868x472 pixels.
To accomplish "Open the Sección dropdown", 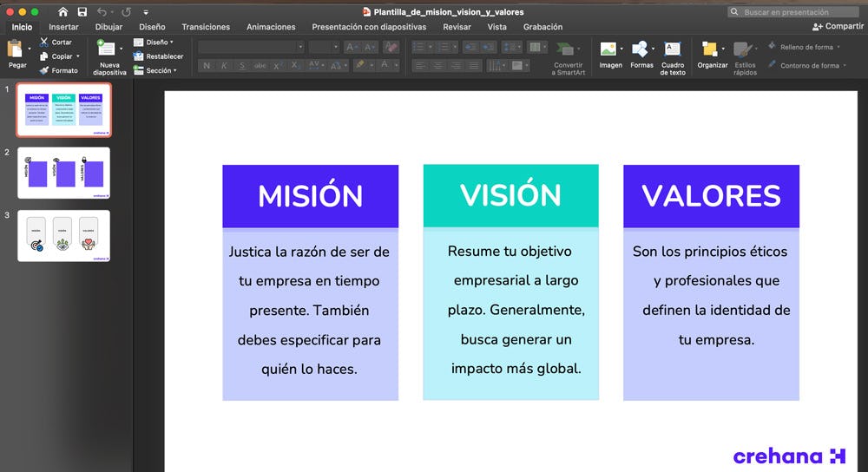I will click(155, 70).
